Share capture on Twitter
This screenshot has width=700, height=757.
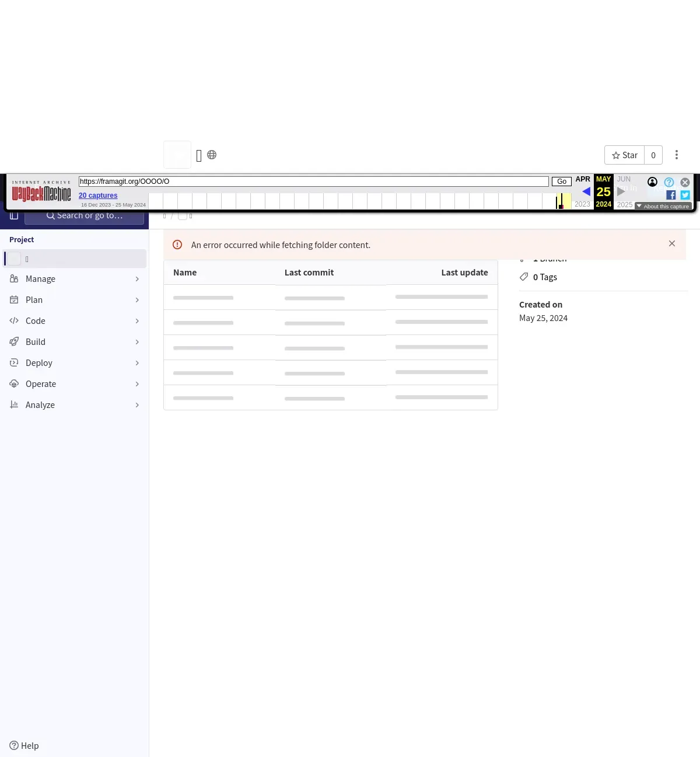pos(685,195)
